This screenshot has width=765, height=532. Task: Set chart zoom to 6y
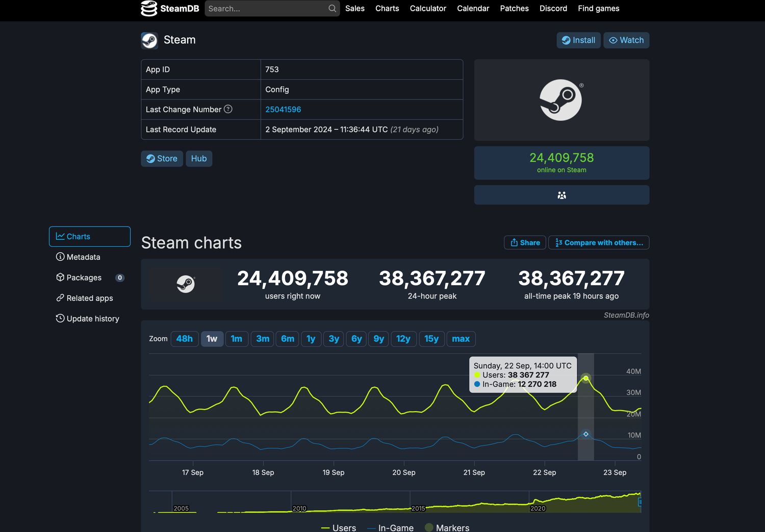356,339
